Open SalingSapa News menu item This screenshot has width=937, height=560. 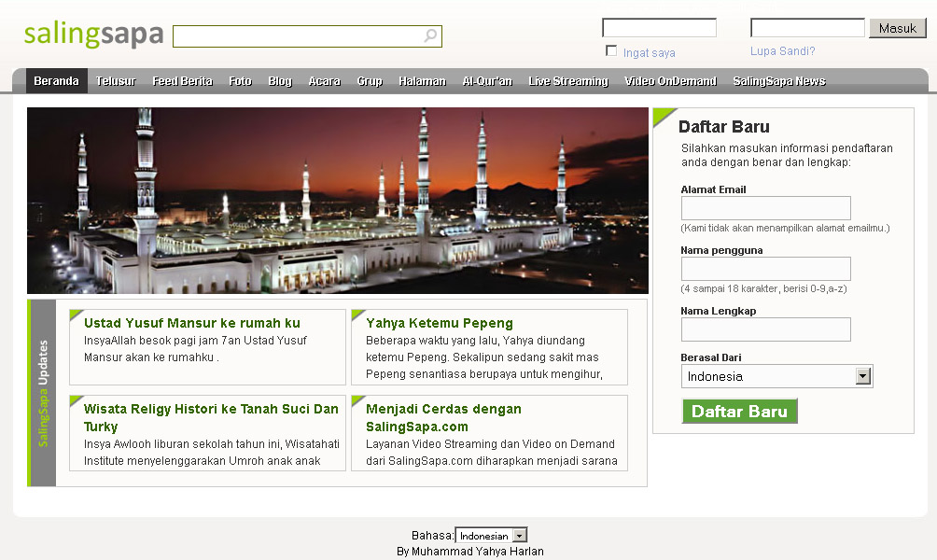[779, 80]
